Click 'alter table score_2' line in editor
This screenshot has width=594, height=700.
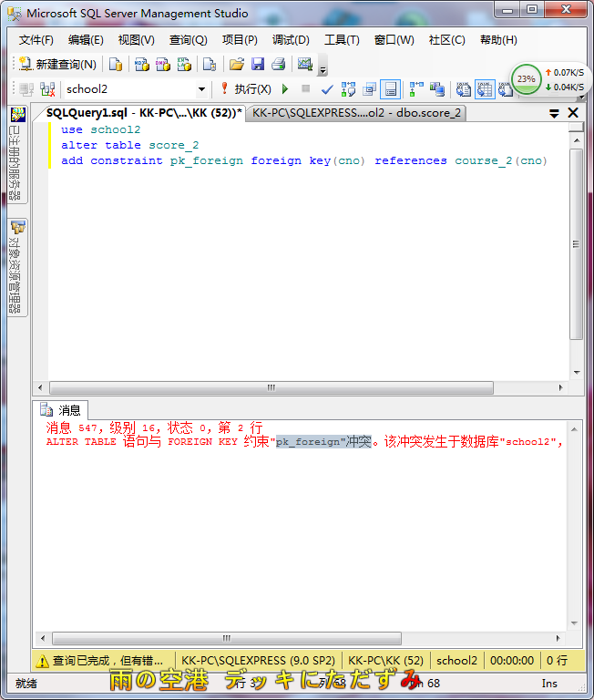(130, 146)
